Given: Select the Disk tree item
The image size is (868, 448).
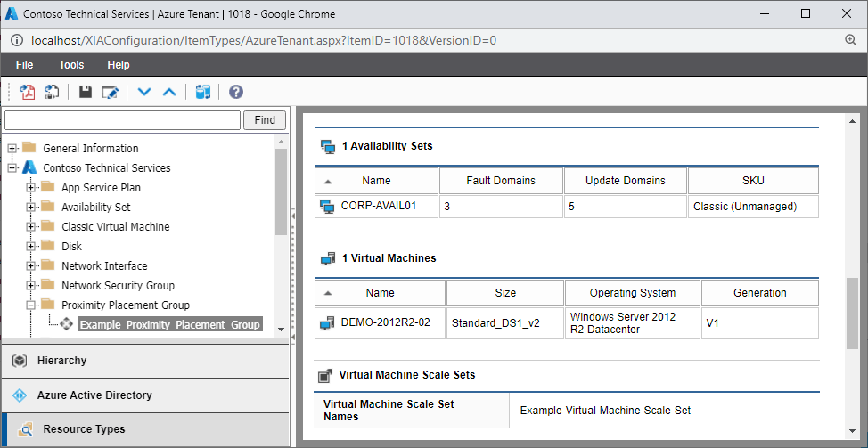Looking at the screenshot, I should click(72, 246).
